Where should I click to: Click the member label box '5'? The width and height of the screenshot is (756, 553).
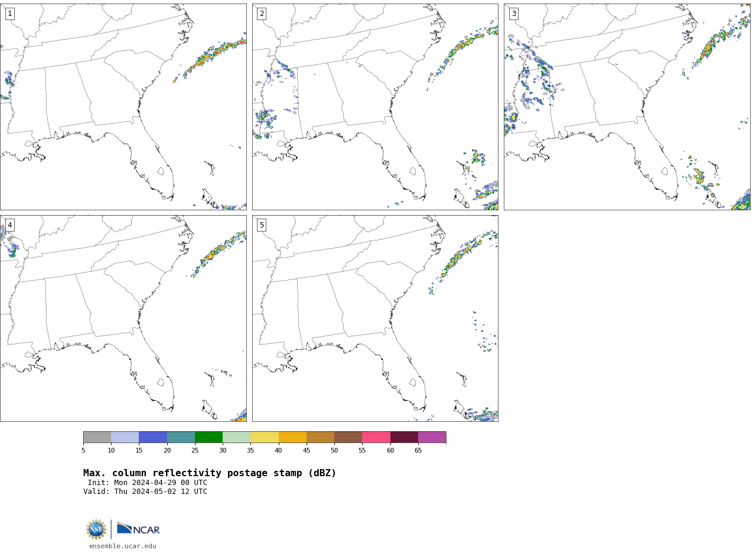tap(262, 225)
